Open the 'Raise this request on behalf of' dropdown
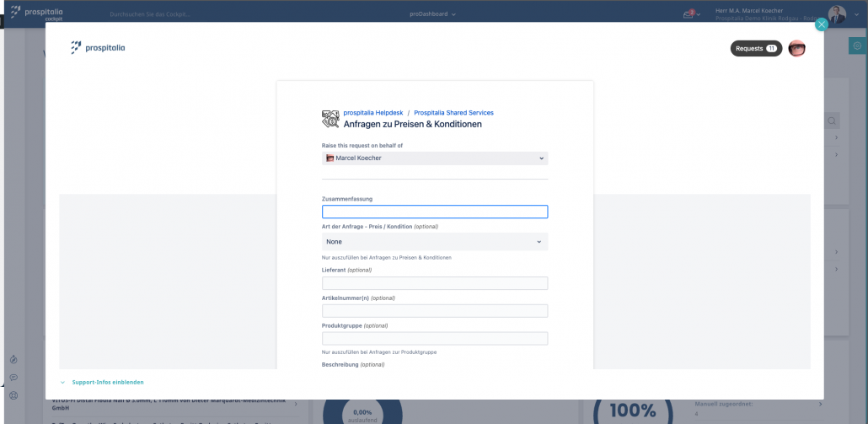868x424 pixels. click(x=435, y=158)
